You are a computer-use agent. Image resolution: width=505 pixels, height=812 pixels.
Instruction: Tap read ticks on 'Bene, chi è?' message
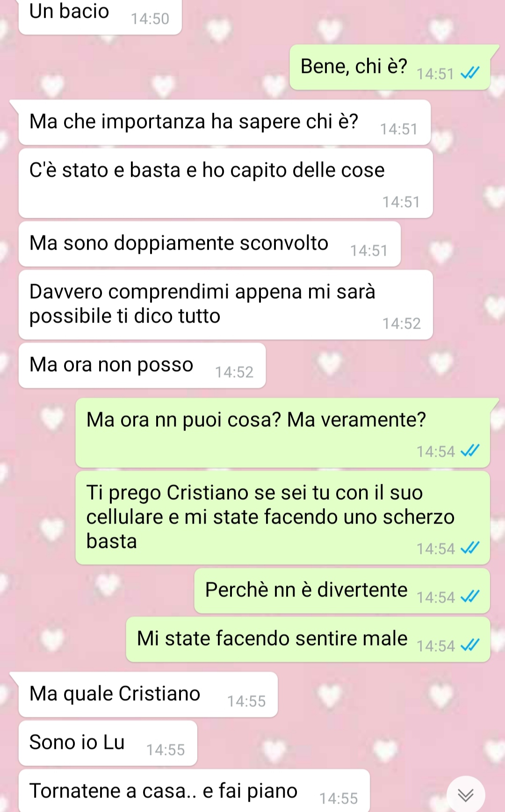click(x=470, y=73)
